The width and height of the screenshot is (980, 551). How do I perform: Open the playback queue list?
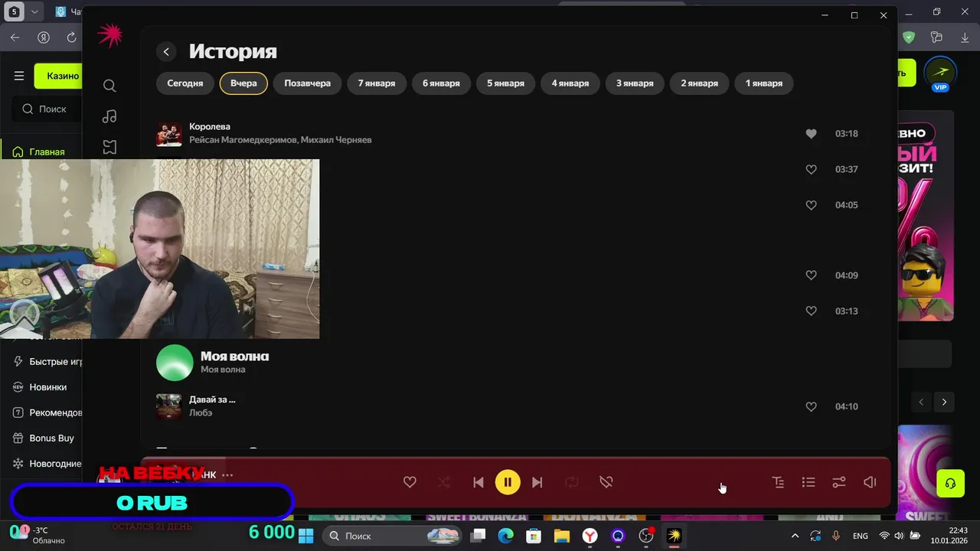pos(808,482)
